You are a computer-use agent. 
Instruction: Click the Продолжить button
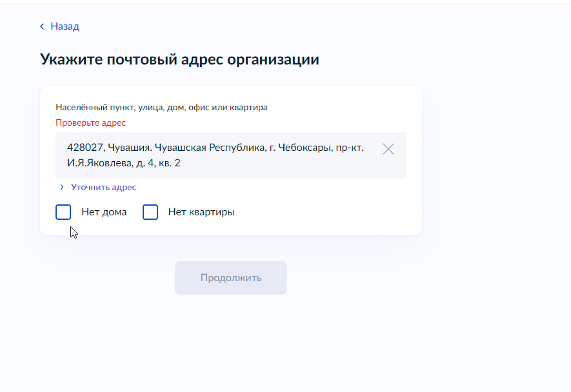(231, 278)
